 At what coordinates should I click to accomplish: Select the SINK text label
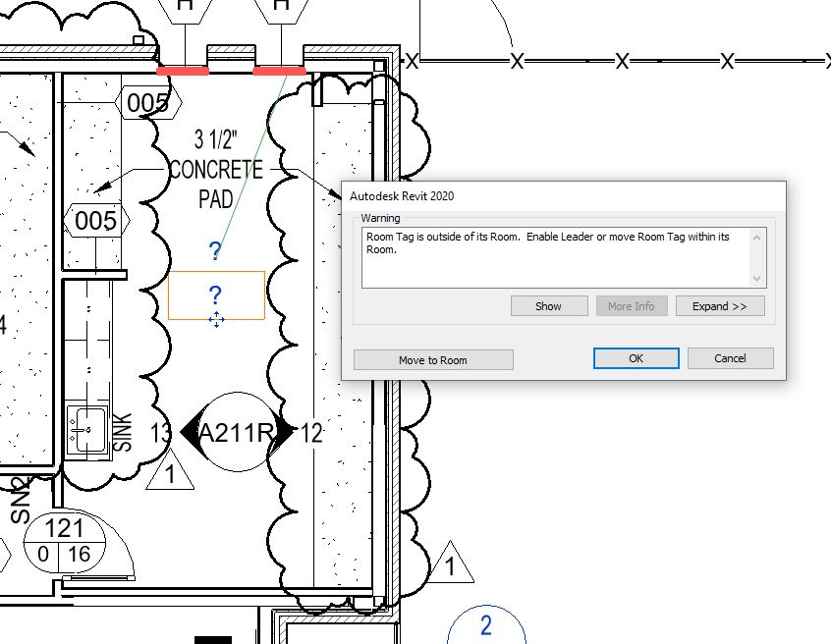(x=123, y=432)
